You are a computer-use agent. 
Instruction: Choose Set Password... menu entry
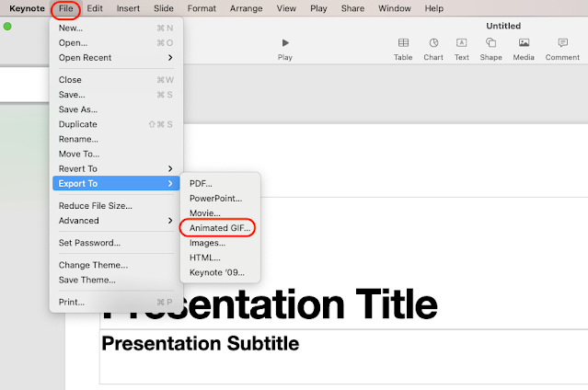(116, 243)
